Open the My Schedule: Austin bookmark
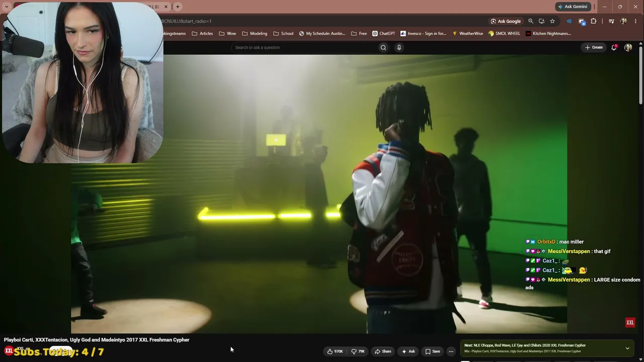The height and width of the screenshot is (362, 644). coord(322,34)
